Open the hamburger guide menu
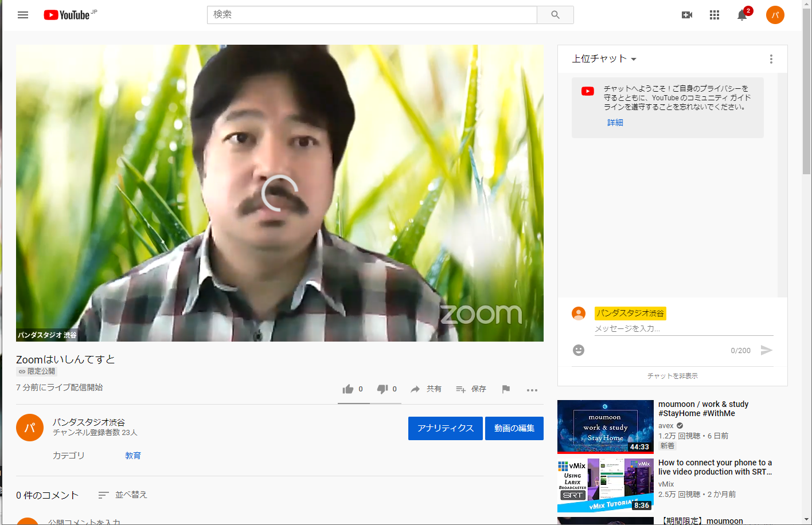This screenshot has height=525, width=812. pyautogui.click(x=23, y=15)
